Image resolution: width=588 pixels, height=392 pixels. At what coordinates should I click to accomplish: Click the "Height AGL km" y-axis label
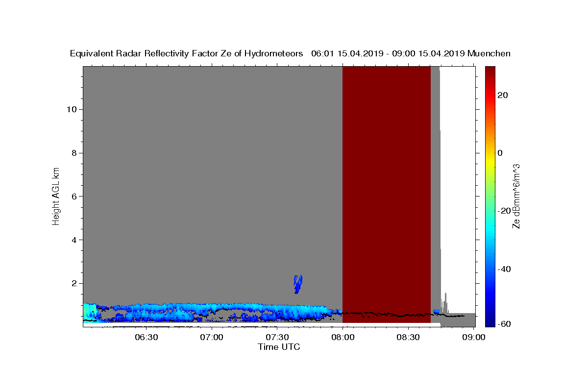56,196
